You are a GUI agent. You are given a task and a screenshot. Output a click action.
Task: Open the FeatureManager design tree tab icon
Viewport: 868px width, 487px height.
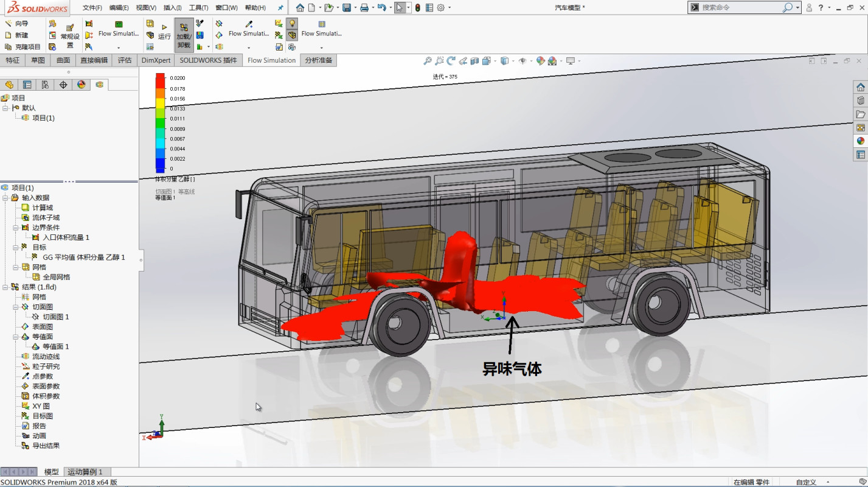click(9, 85)
